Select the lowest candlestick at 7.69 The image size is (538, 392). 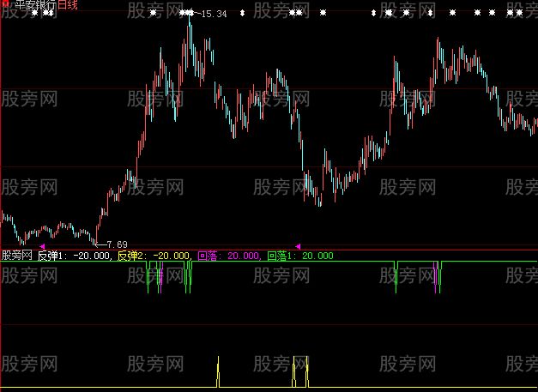point(95,240)
